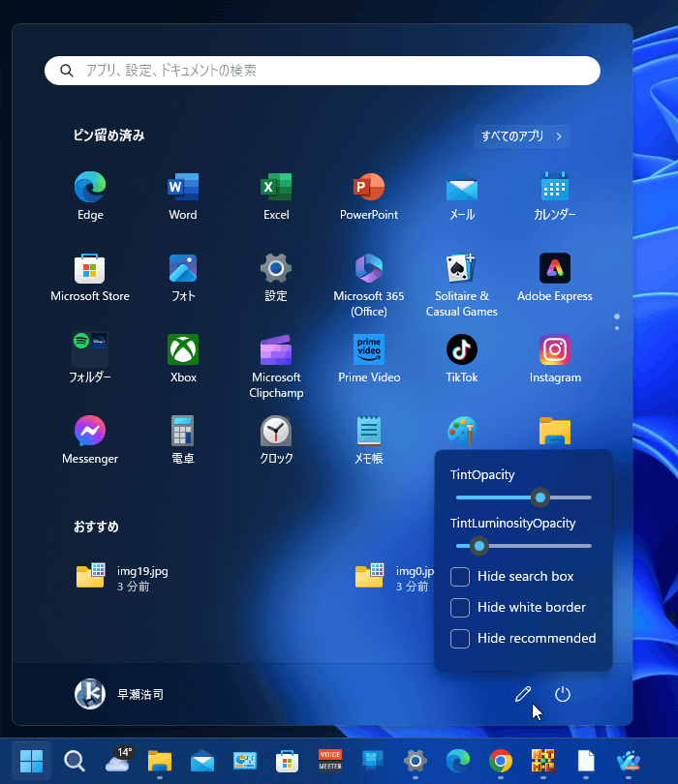Enable Hide search box checkbox

tap(460, 577)
